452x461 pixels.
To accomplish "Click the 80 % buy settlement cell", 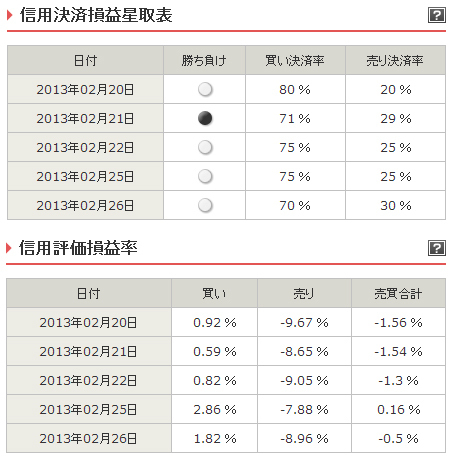I will pyautogui.click(x=295, y=89).
